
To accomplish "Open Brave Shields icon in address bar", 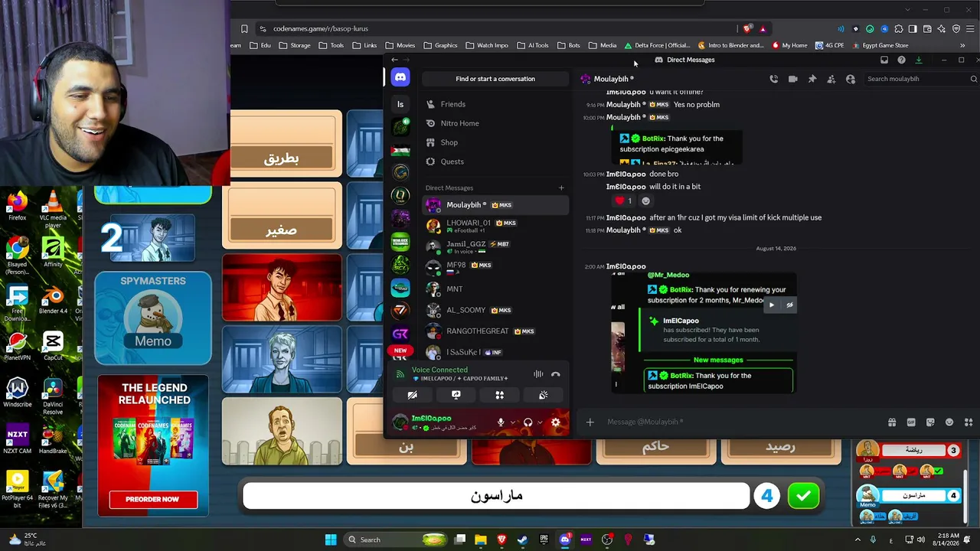I will coord(747,29).
